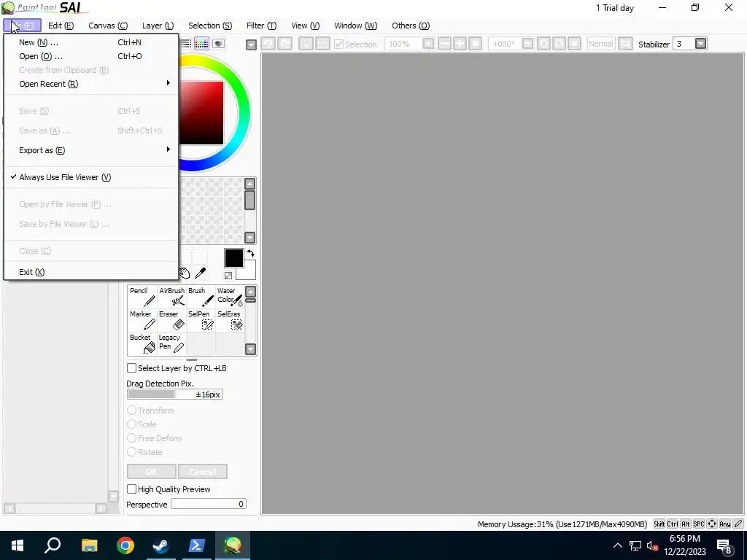Click the muted volume tray icon
Viewport: 747px width, 560px height.
[x=652, y=545]
